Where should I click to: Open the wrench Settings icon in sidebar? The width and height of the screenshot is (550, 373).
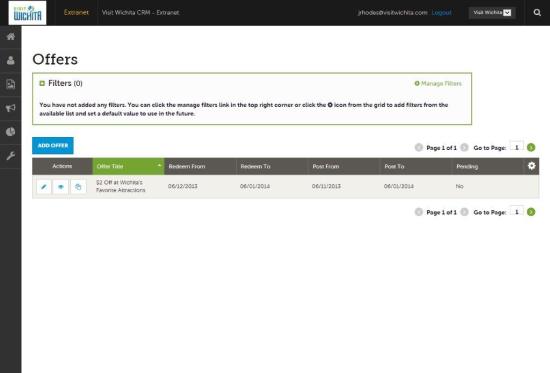pyautogui.click(x=11, y=156)
